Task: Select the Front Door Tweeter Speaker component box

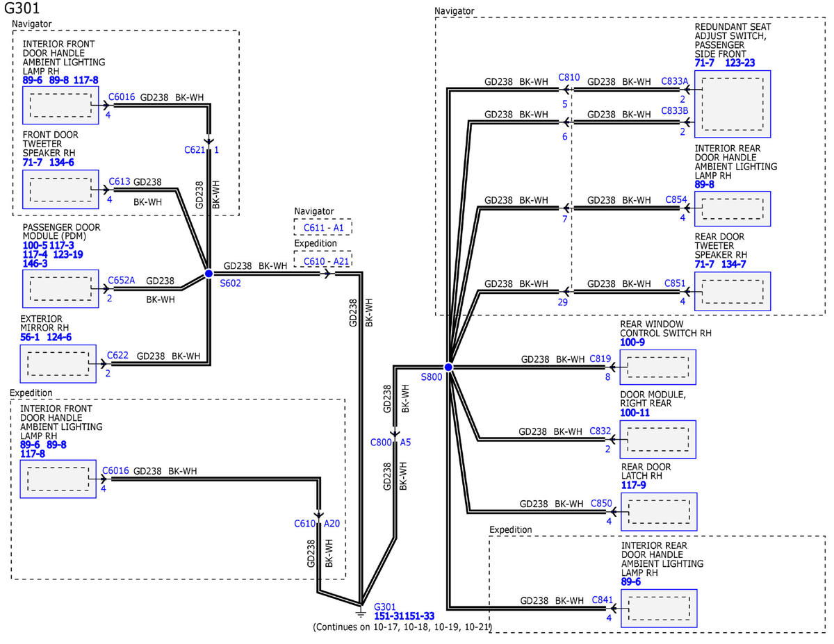Action: point(59,189)
